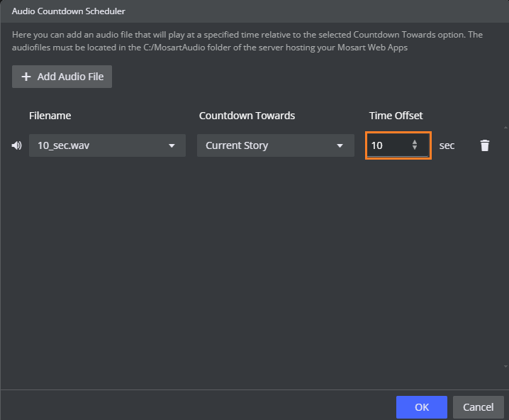Click the Add Audio File button

pyautogui.click(x=62, y=77)
